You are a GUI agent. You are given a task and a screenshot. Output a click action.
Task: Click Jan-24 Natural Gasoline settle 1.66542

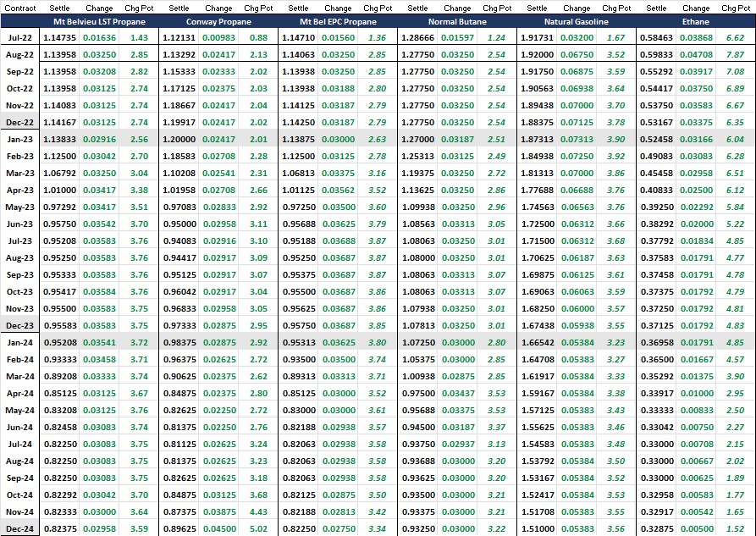coord(537,343)
